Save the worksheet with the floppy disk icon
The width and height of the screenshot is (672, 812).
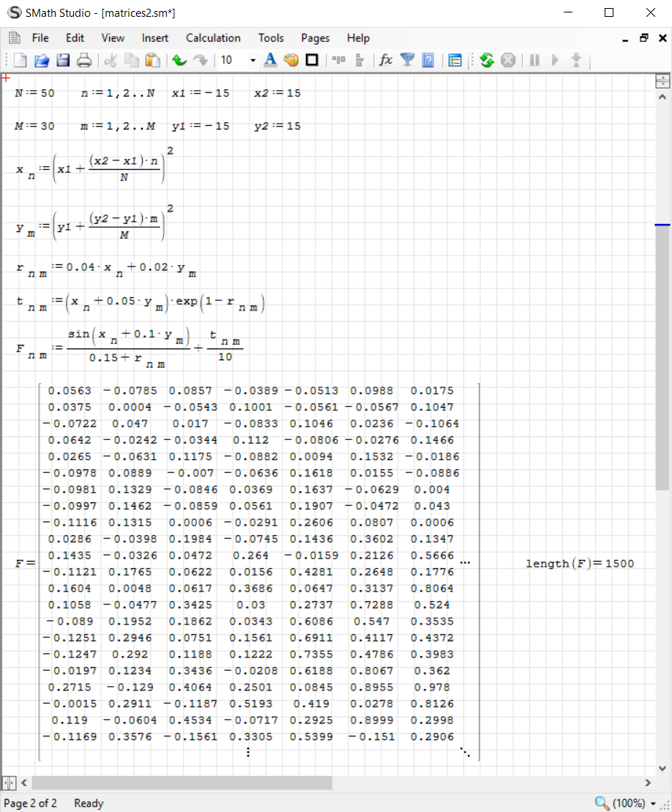coord(63,61)
